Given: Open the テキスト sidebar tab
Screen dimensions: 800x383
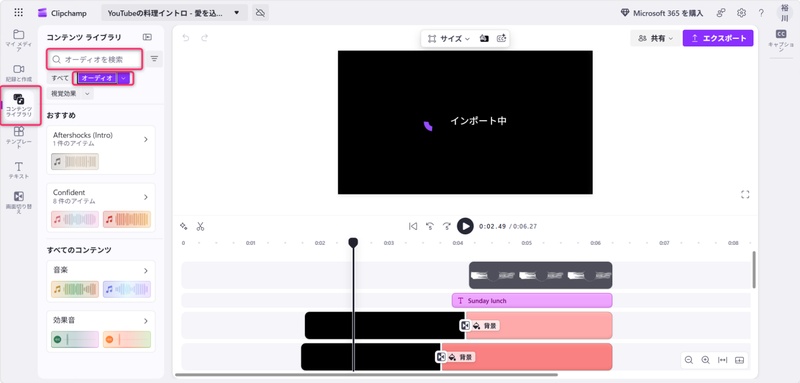Looking at the screenshot, I should tap(19, 170).
